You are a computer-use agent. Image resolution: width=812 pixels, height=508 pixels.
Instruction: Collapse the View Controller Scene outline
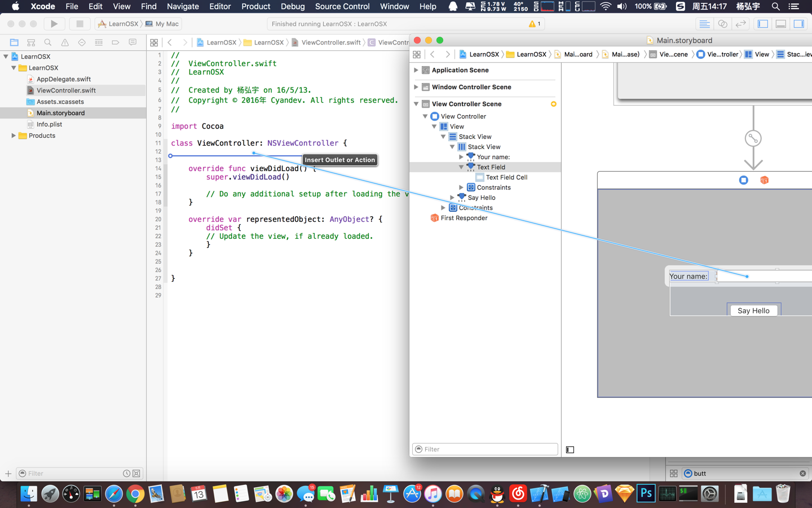(416, 104)
